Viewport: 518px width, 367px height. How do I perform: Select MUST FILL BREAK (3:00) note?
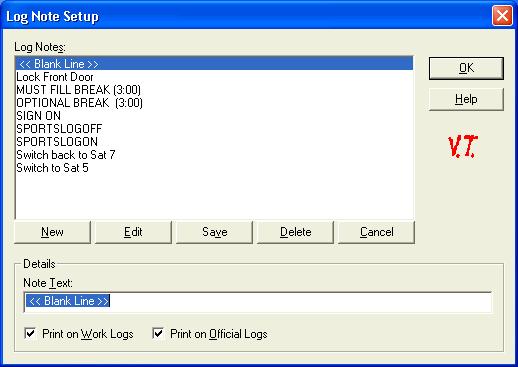[x=214, y=90]
